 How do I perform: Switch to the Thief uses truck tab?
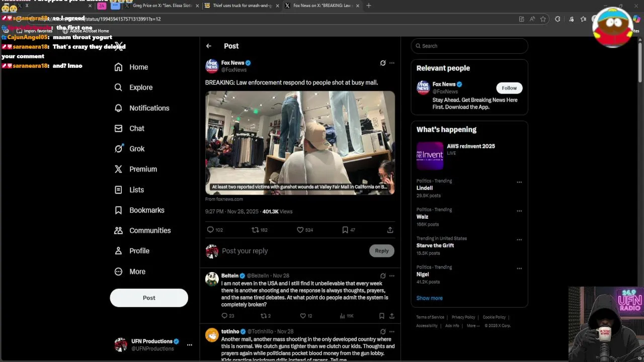coord(242,6)
